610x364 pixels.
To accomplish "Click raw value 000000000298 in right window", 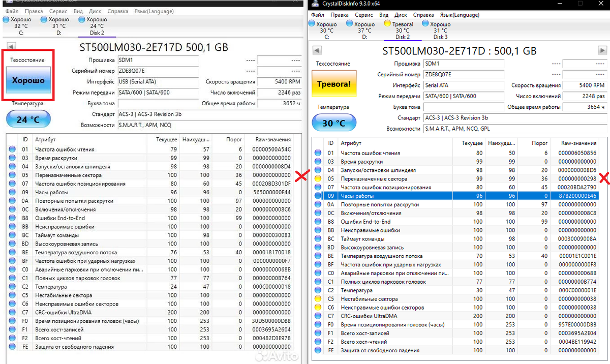I will click(x=577, y=178).
